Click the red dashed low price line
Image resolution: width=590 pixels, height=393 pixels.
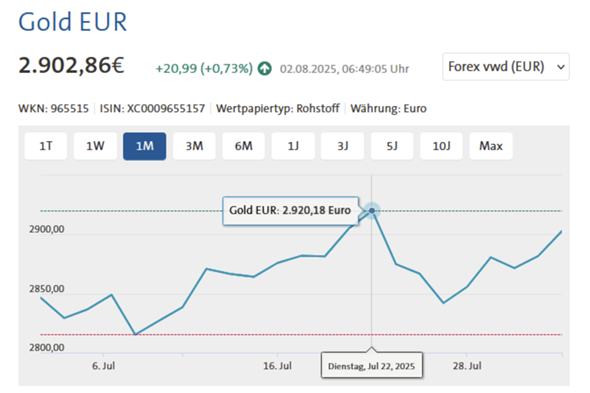tap(301, 334)
